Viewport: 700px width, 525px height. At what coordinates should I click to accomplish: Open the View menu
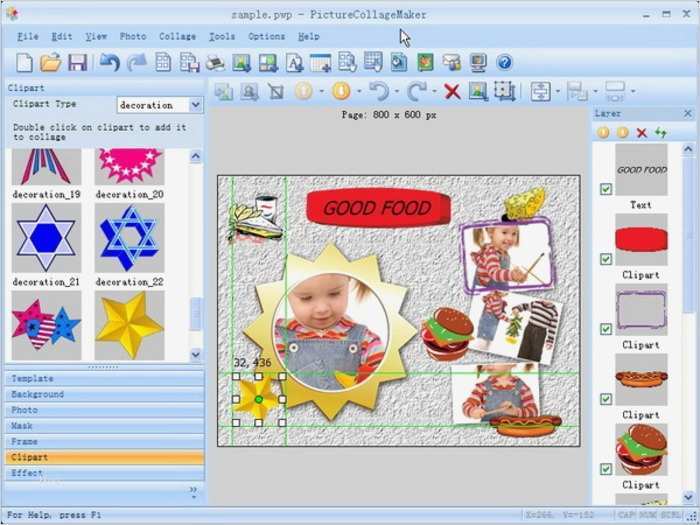96,37
